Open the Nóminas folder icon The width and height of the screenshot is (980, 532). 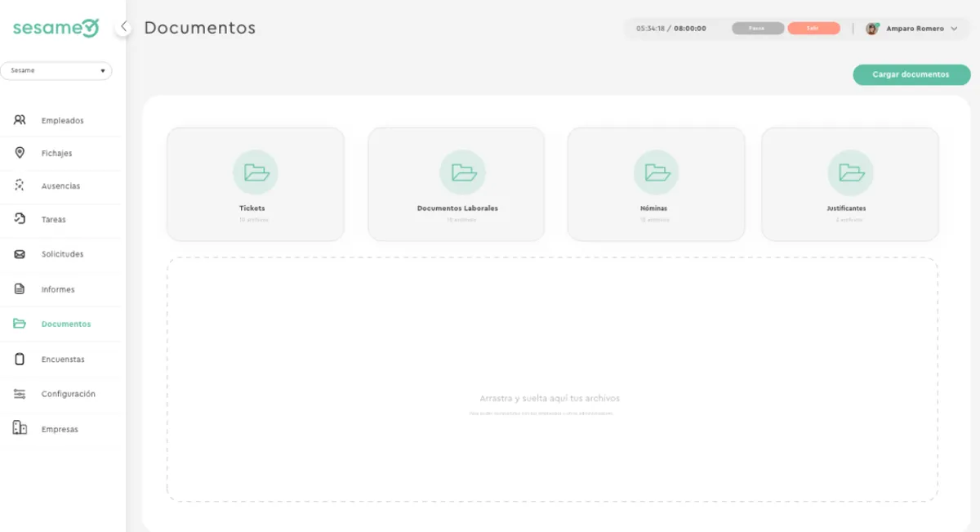click(x=657, y=172)
